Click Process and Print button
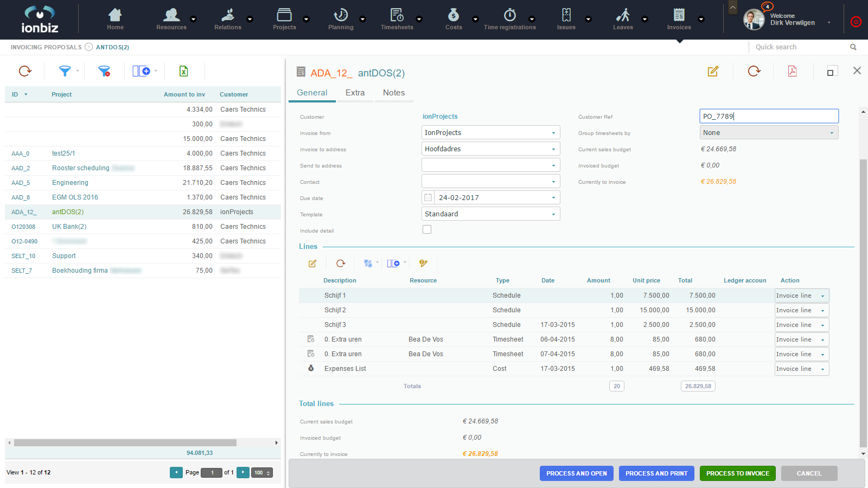 point(656,473)
